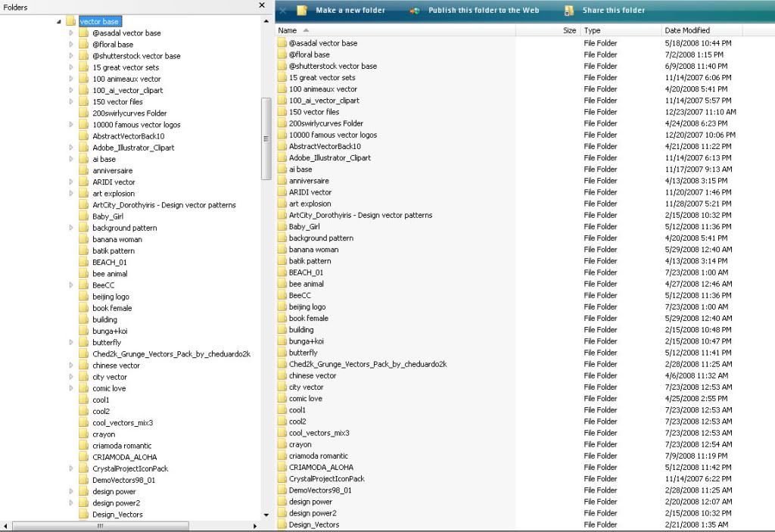Sort by Name column header
This screenshot has width=775, height=532.
click(x=395, y=30)
